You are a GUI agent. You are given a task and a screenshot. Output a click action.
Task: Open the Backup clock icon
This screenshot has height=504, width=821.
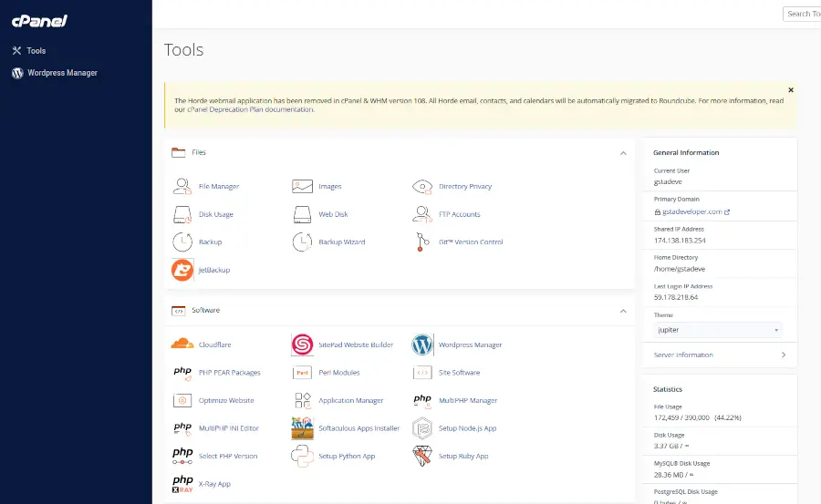point(182,242)
